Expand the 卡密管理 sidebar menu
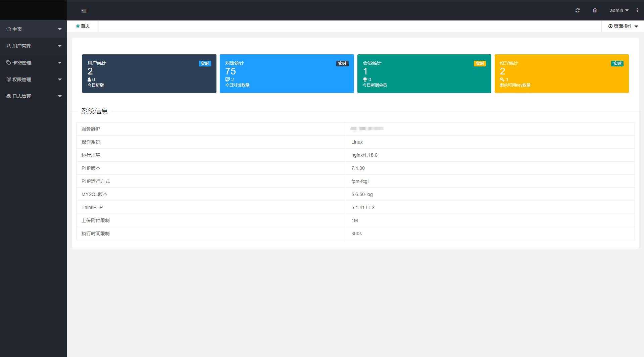Viewport: 644px width, 357px height. pos(33,63)
